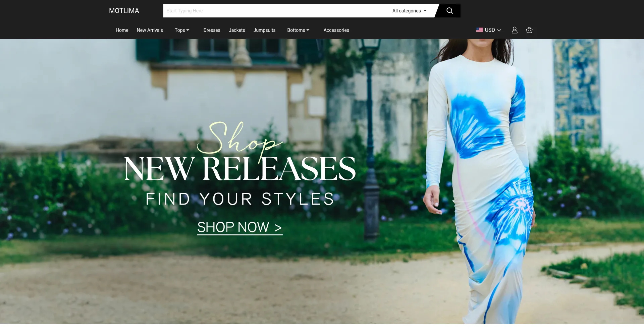This screenshot has width=644, height=333.
Task: Go to the Home page
Action: pos(122,30)
